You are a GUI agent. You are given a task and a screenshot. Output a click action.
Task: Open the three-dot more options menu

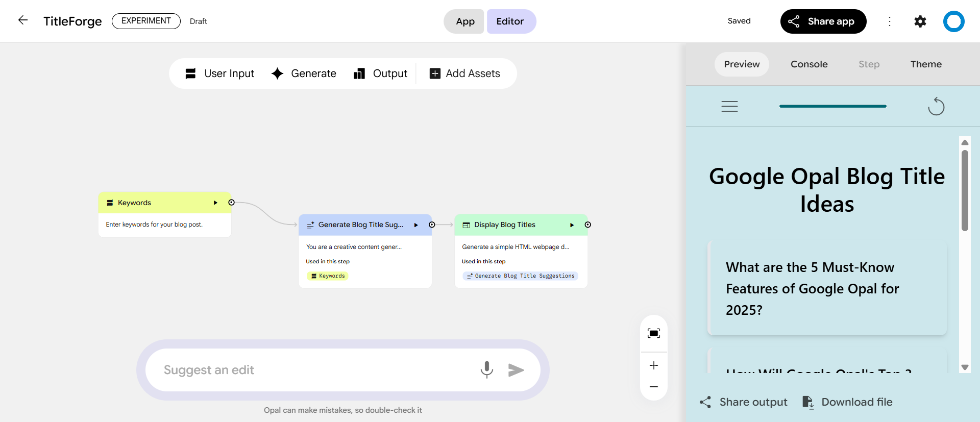pyautogui.click(x=890, y=21)
